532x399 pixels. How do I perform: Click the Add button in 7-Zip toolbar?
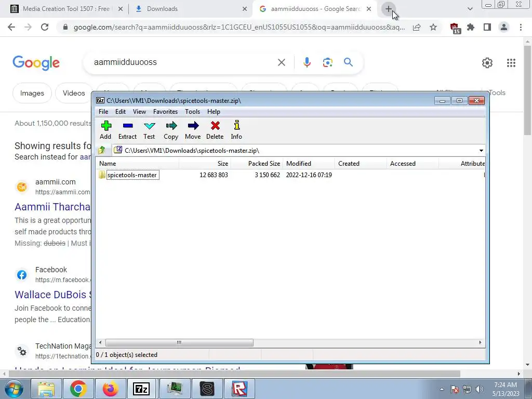pyautogui.click(x=105, y=130)
